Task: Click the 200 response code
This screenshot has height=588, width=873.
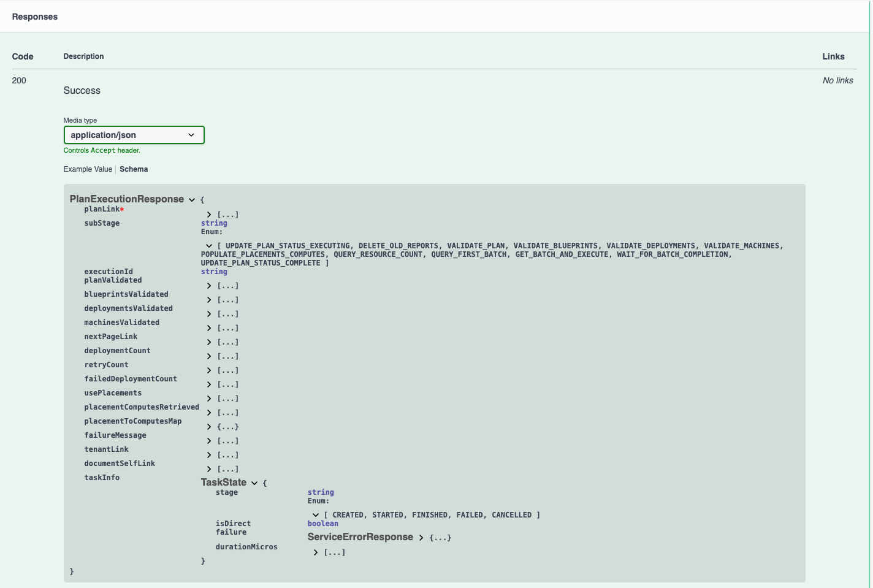Action: point(19,80)
